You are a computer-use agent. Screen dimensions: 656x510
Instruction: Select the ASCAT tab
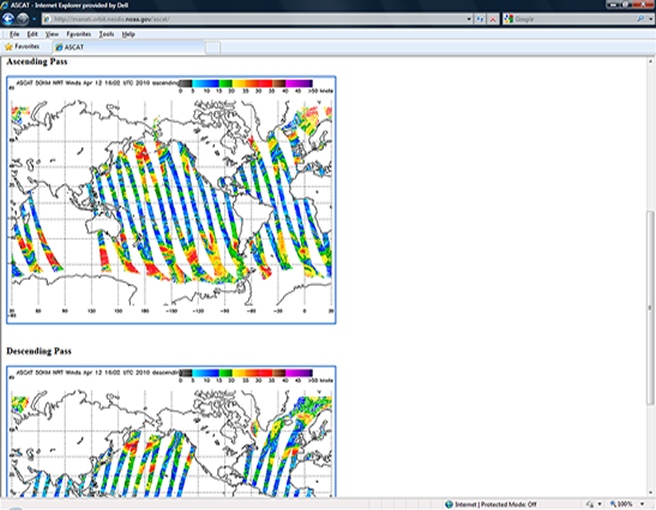(129, 47)
